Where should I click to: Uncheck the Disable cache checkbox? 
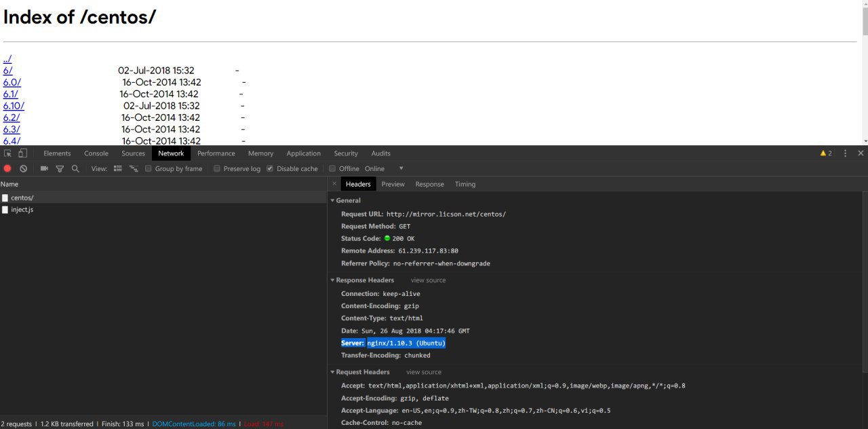[x=270, y=168]
